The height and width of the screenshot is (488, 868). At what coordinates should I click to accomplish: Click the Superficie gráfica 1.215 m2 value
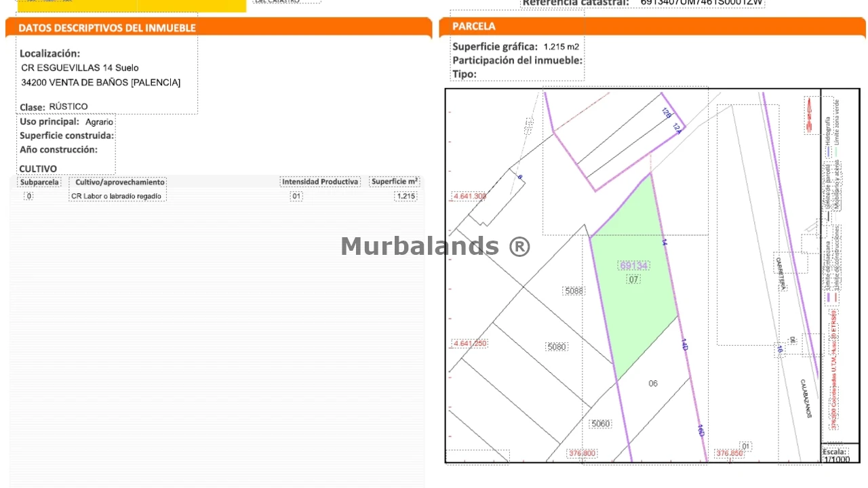click(561, 47)
